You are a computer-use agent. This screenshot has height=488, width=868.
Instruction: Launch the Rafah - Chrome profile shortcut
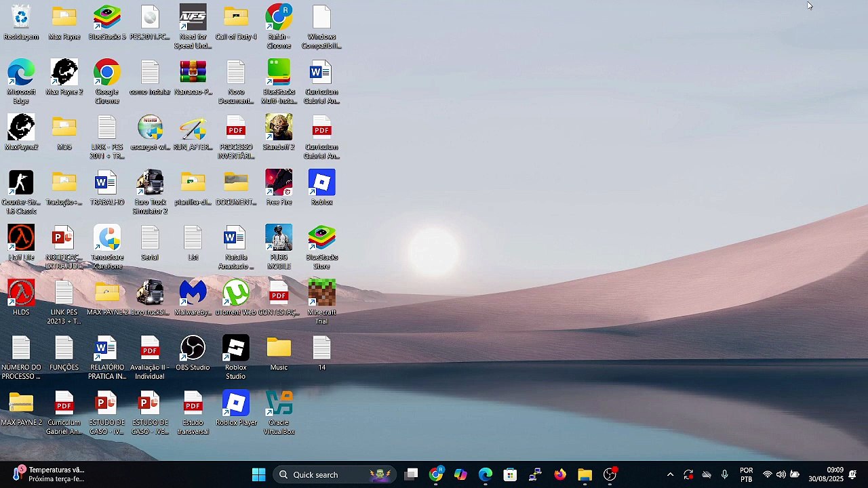(x=279, y=27)
